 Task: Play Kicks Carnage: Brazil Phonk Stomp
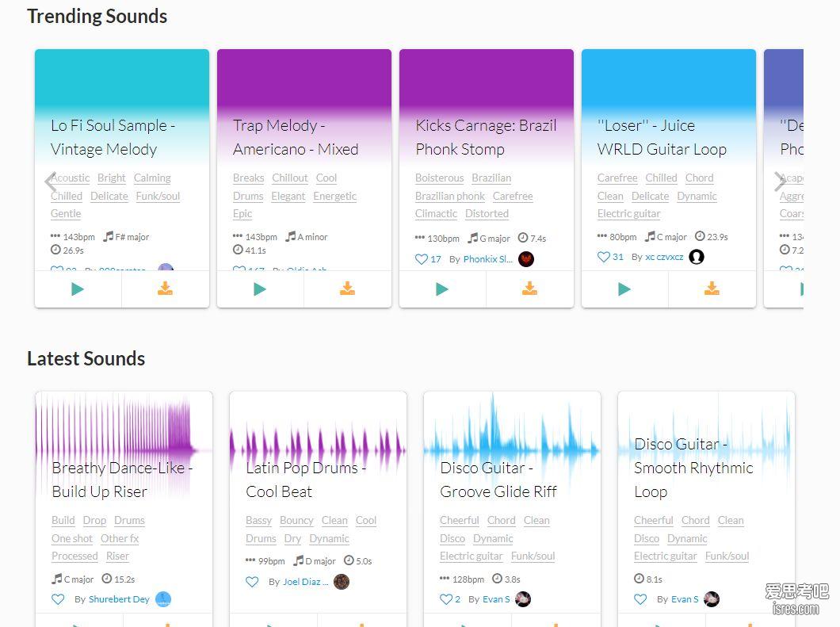click(442, 289)
